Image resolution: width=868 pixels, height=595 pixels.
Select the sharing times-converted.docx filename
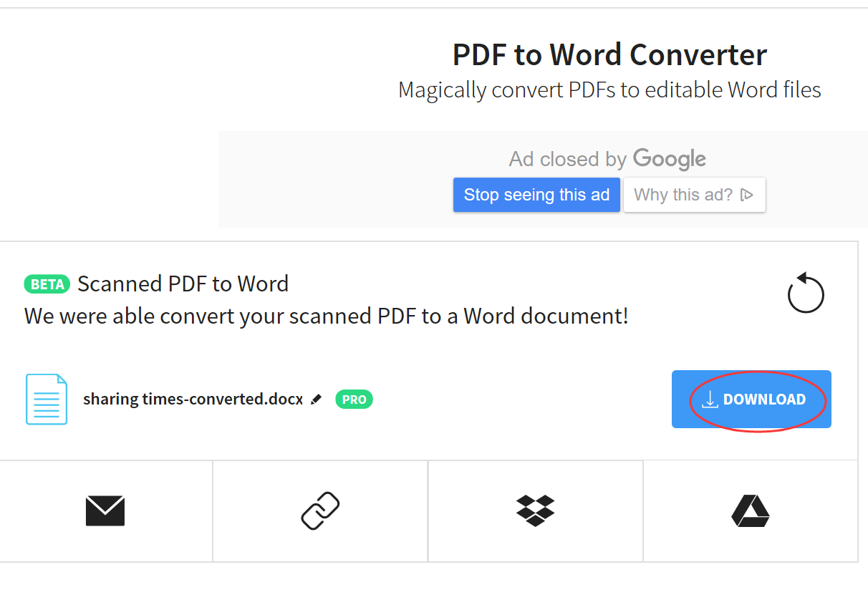[x=193, y=399]
